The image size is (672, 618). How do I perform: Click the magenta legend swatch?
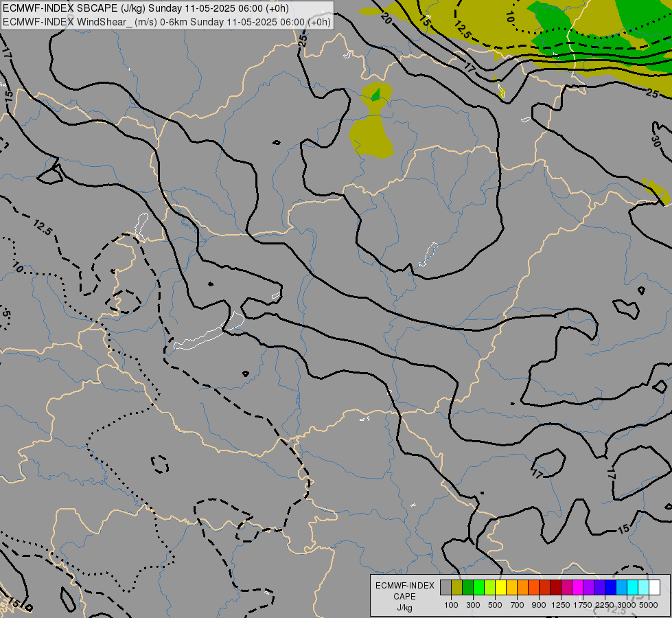(x=577, y=588)
